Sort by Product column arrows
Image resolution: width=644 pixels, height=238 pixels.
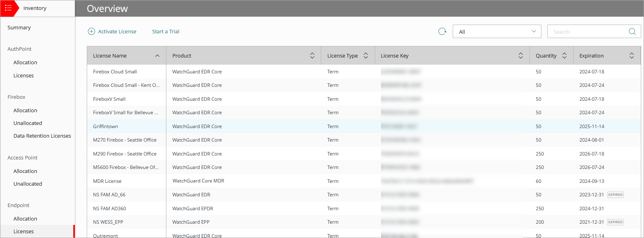312,56
